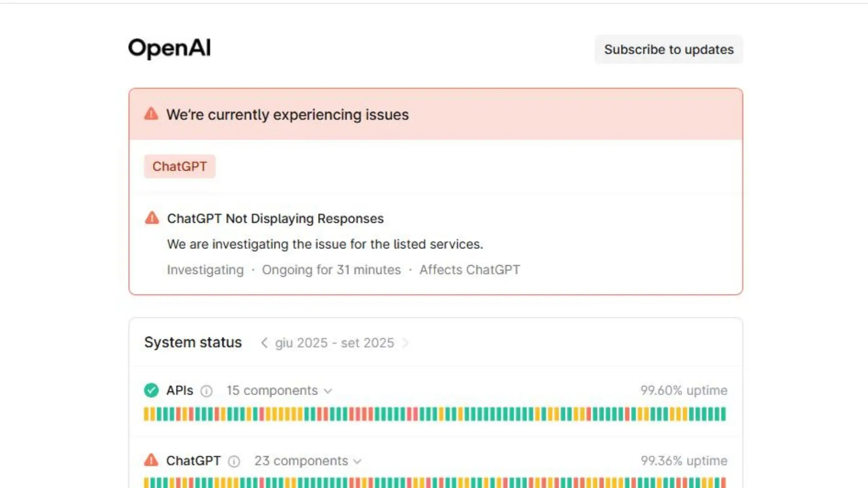The image size is (868, 488).
Task: Click the ChatGPT affected service tag
Action: [x=180, y=166]
